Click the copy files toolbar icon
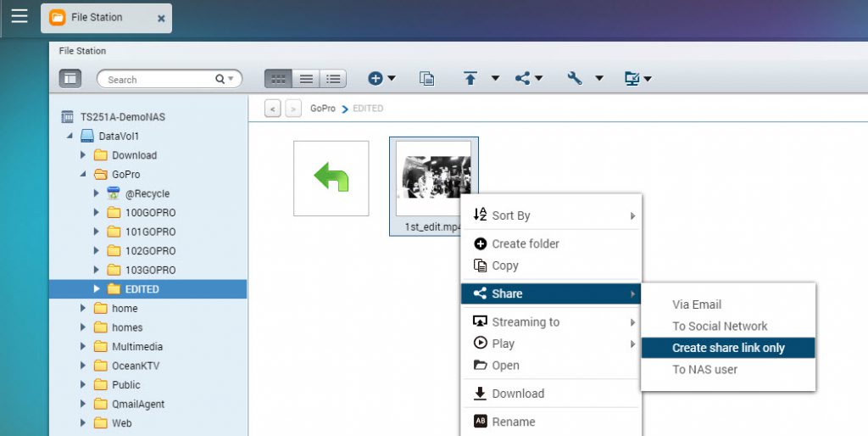Viewport: 868px width, 436px height. (x=427, y=79)
